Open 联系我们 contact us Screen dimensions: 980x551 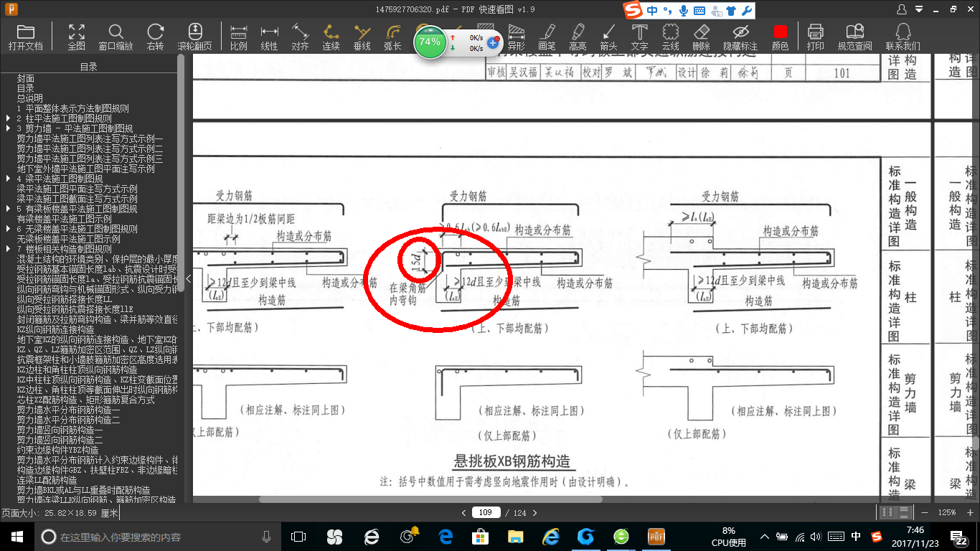[903, 37]
